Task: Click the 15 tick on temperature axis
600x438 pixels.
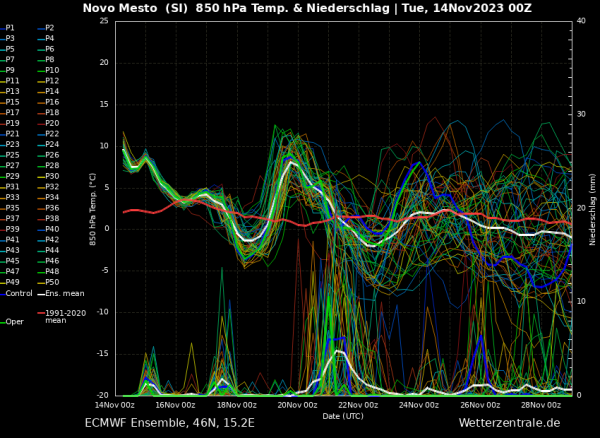Action: coord(104,104)
